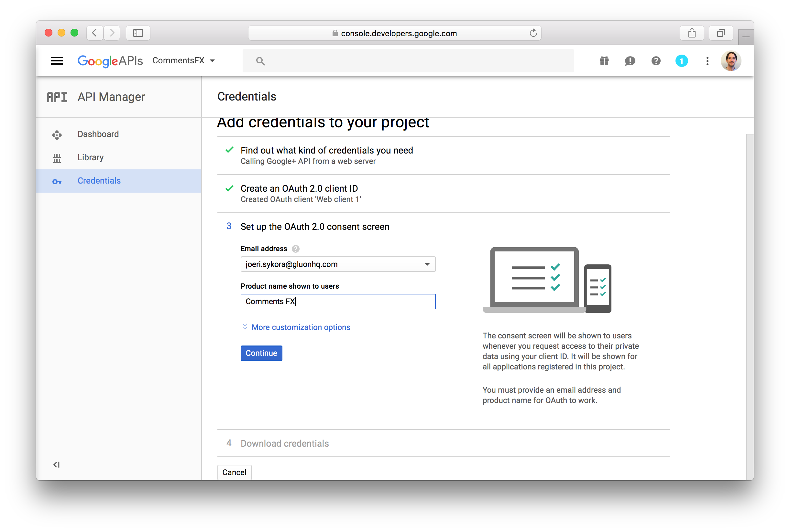Open the hamburger navigation menu
The image size is (790, 532).
57,61
